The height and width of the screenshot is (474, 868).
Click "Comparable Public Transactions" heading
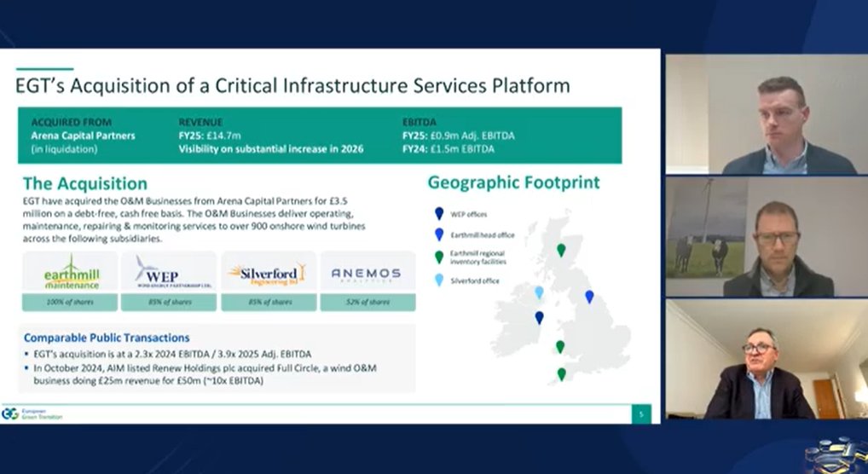107,338
